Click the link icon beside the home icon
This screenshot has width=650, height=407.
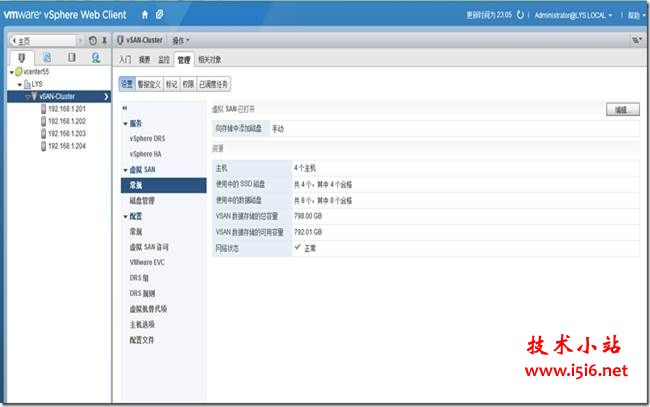pos(159,15)
